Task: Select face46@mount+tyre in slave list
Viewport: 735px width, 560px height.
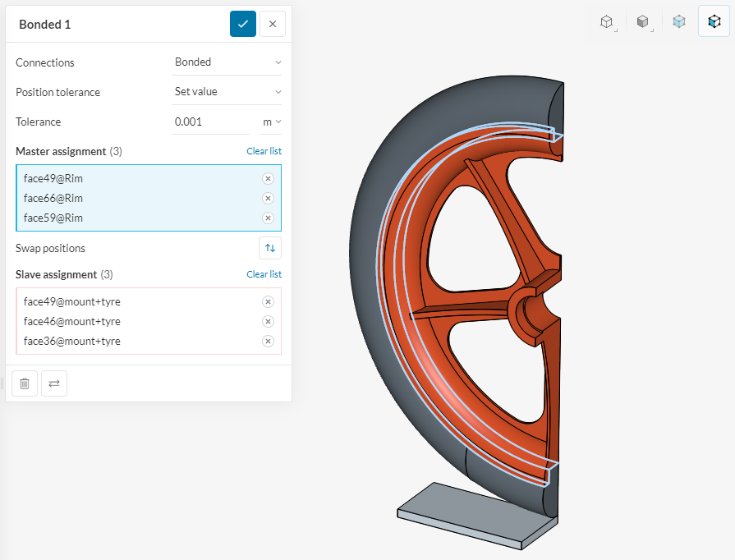Action: click(x=72, y=322)
